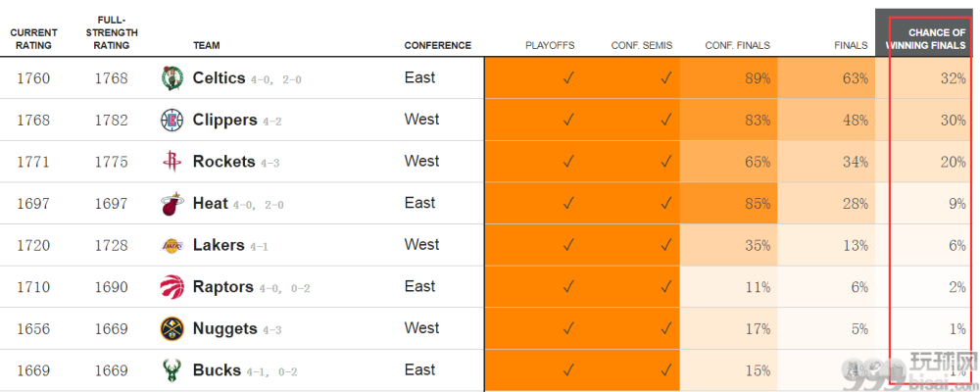Click the Clippers team logo
Image resolution: width=980 pixels, height=392 pixels.
tap(171, 120)
